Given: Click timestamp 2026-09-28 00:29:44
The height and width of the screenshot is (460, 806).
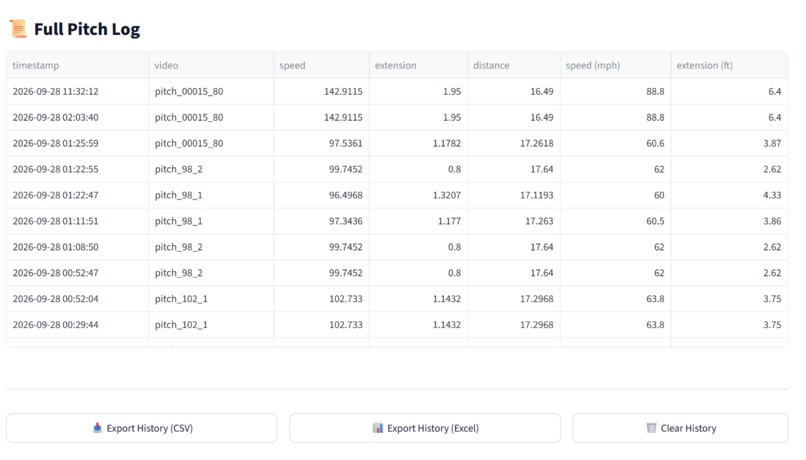Looking at the screenshot, I should [x=56, y=325].
